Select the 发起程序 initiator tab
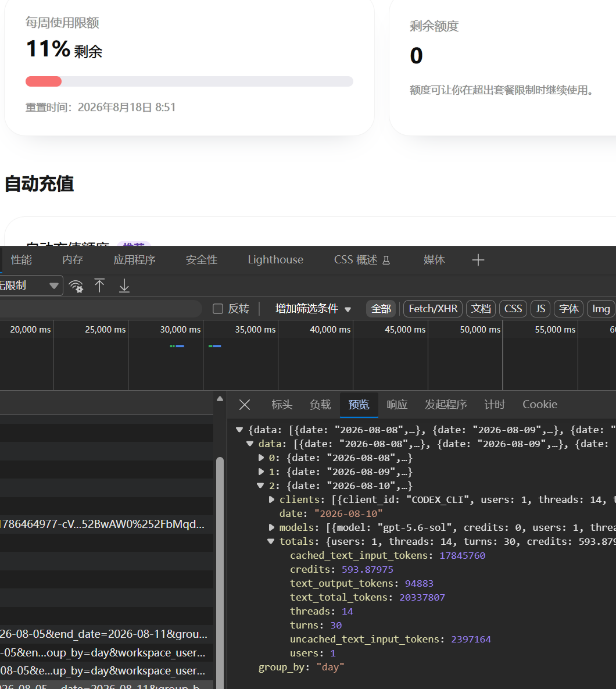The image size is (616, 689). (446, 404)
